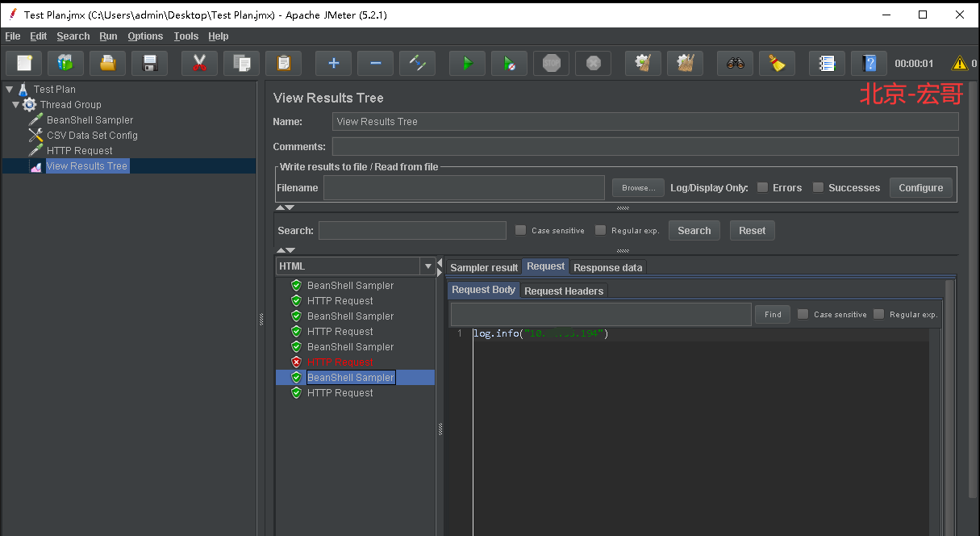The width and height of the screenshot is (980, 536).
Task: Select View Results Tree node in the tree
Action: coord(87,166)
